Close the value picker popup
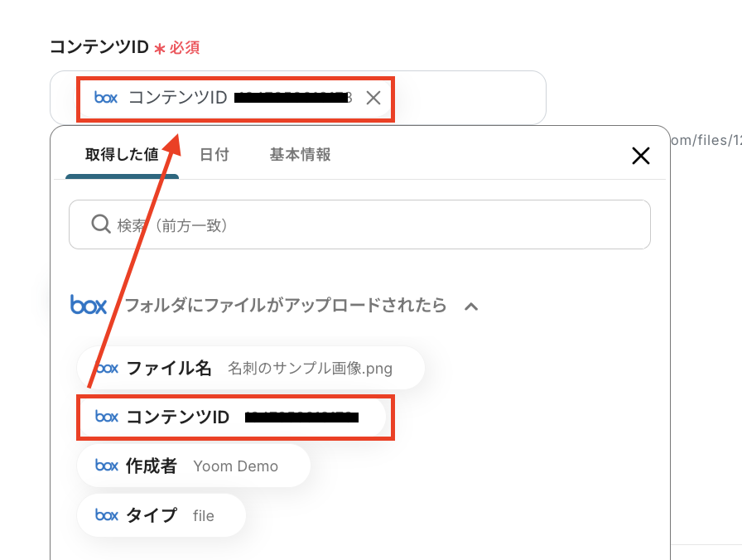Viewport: 742px width, 560px height. pos(640,155)
